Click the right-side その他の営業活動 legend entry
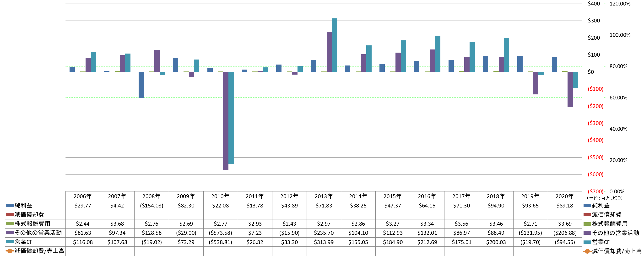644x256 pixels. pyautogui.click(x=611, y=233)
